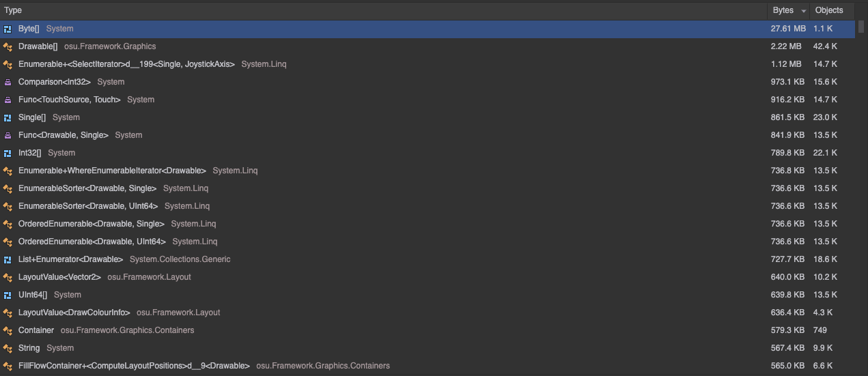Select FillFlowContainer+<ComputeLayoutPositions>d__9<Drawable> type name
Viewport: 868px width, 376px height.
pos(134,366)
